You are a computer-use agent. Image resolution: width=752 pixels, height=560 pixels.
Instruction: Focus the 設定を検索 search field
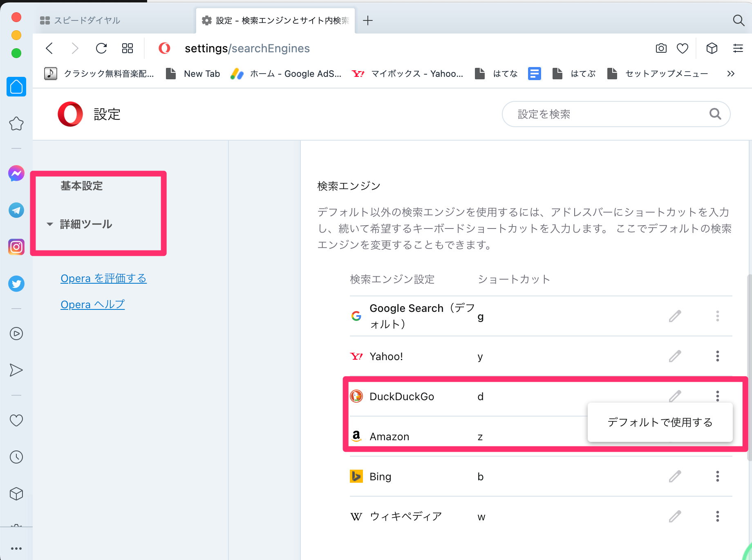616,114
